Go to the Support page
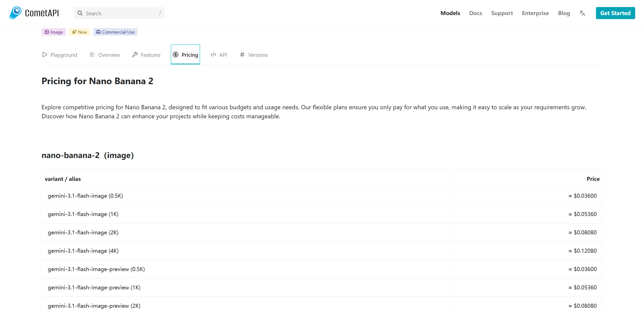Viewport: 644px width, 311px height. 502,13
